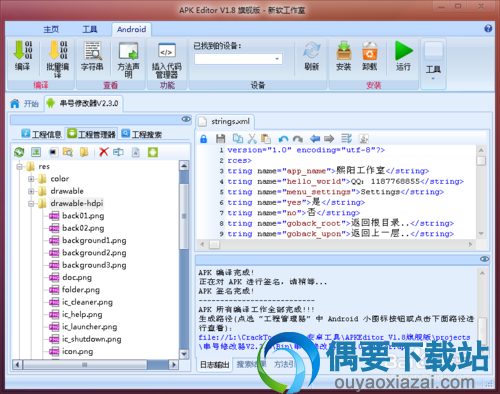Click the 编译 compile icon

point(23,50)
